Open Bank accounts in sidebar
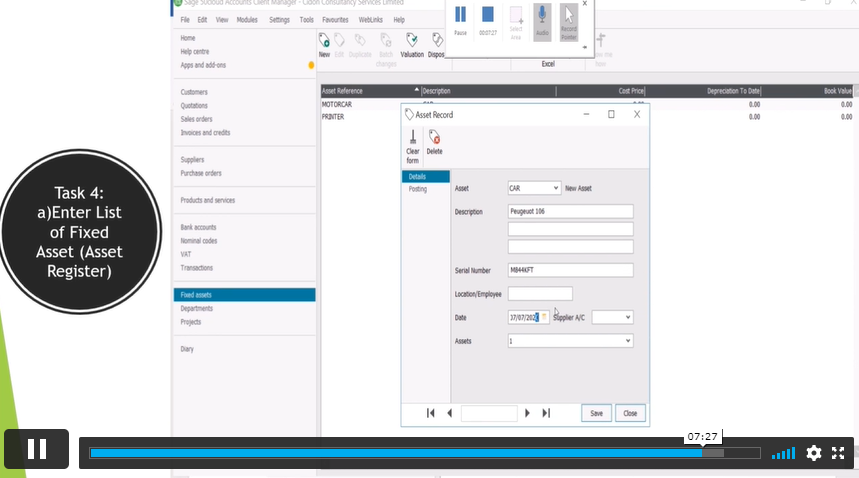 (x=198, y=227)
